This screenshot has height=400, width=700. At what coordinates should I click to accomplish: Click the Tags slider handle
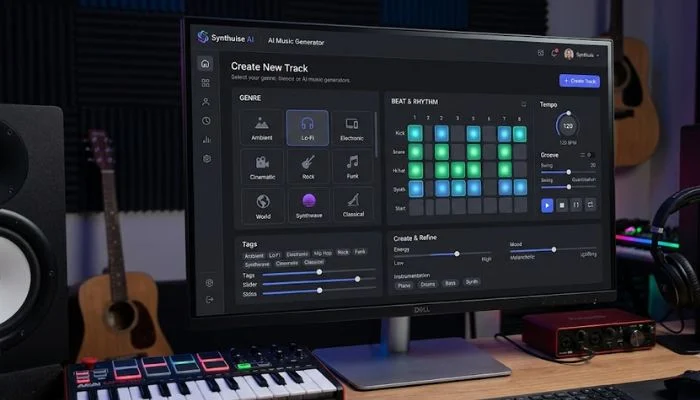pos(319,272)
